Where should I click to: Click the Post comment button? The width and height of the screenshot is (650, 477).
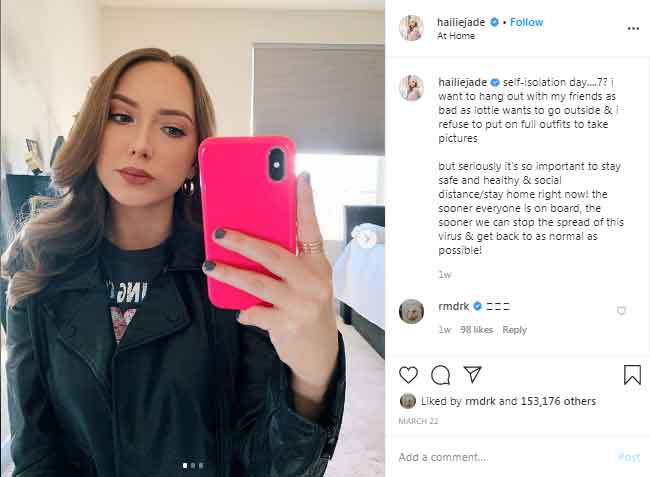click(x=629, y=457)
